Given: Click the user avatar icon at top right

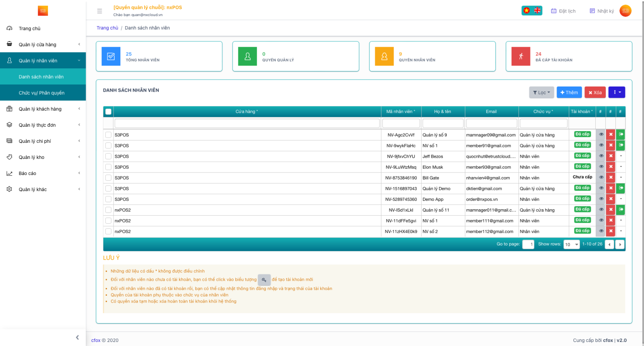Looking at the screenshot, I should coord(625,11).
